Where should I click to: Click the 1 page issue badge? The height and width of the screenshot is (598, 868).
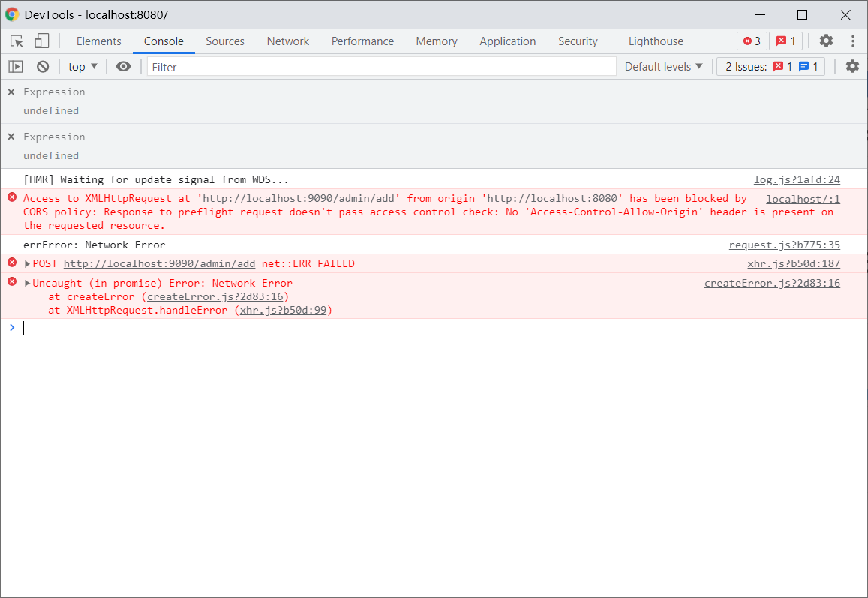point(785,41)
